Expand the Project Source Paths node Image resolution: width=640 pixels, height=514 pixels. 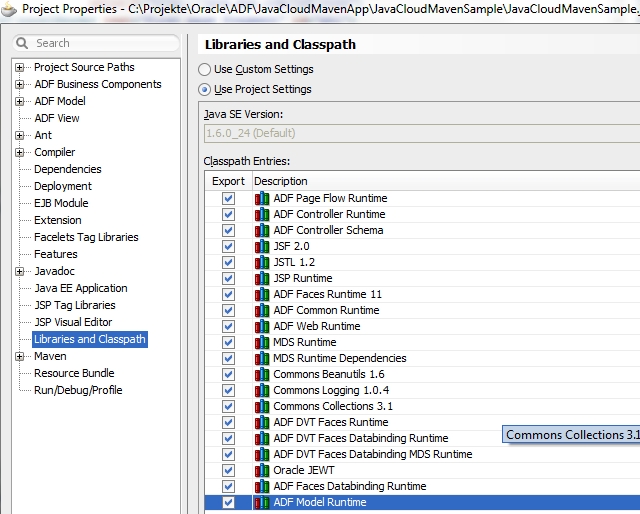[20, 67]
